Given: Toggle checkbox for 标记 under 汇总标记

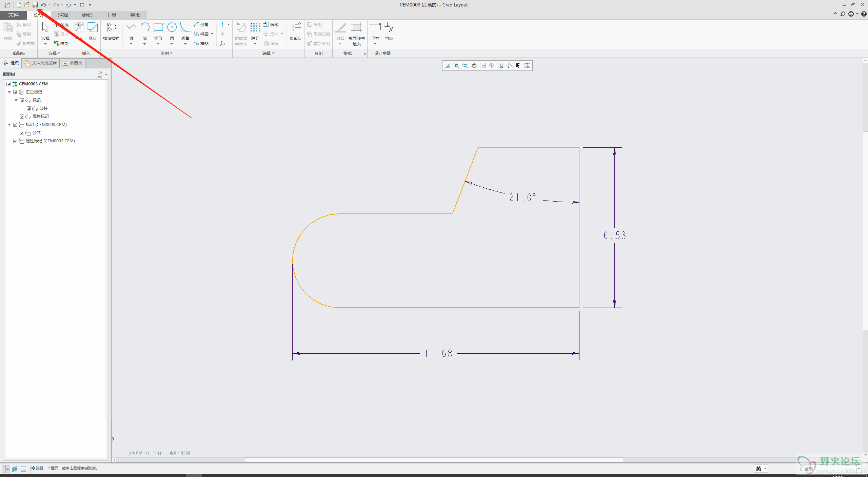Looking at the screenshot, I should click(22, 100).
